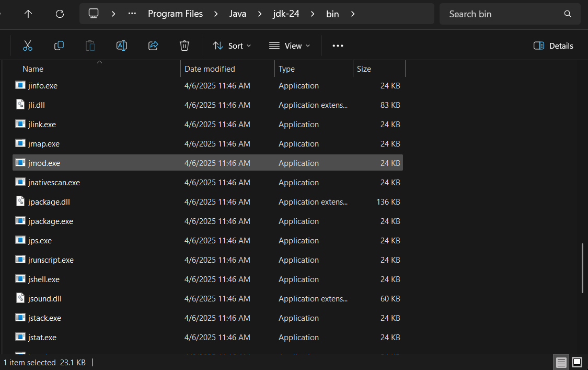Expand chevron after Java in address bar
Screen dimensions: 588x370
(x=260, y=14)
